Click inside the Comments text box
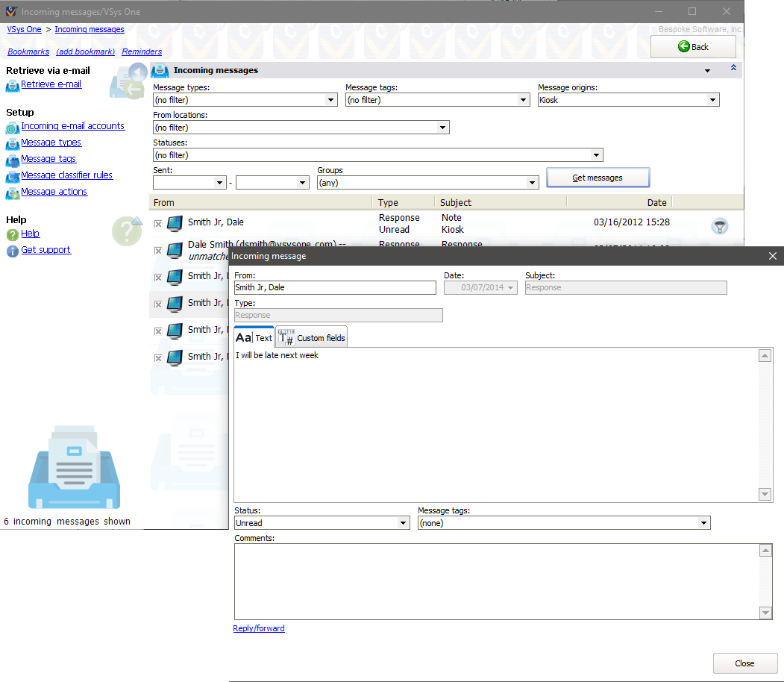The width and height of the screenshot is (784, 682). click(495, 581)
